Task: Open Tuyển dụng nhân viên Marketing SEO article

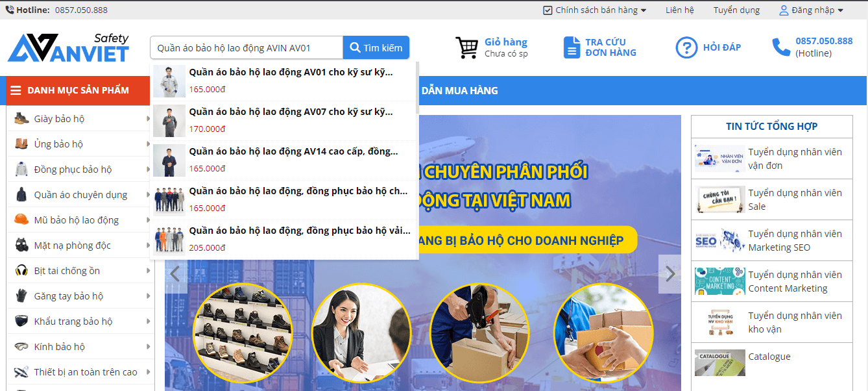Action: (794, 240)
